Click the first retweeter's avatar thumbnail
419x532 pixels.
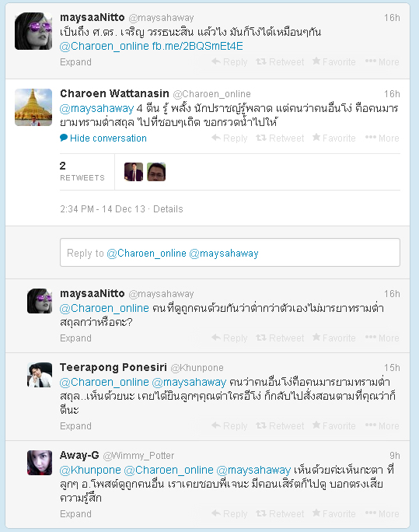click(x=134, y=172)
